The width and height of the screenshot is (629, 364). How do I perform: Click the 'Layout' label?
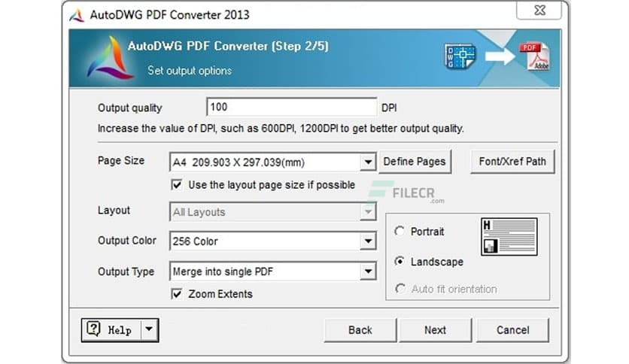point(114,211)
